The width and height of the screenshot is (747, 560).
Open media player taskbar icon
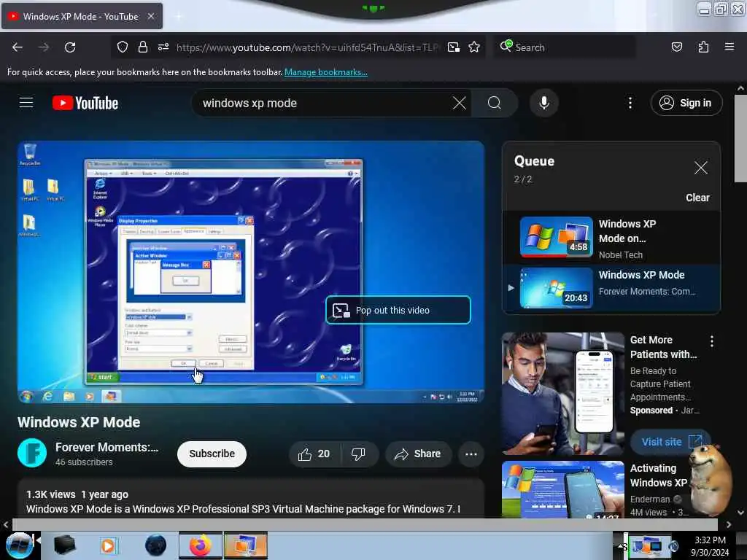point(108,545)
